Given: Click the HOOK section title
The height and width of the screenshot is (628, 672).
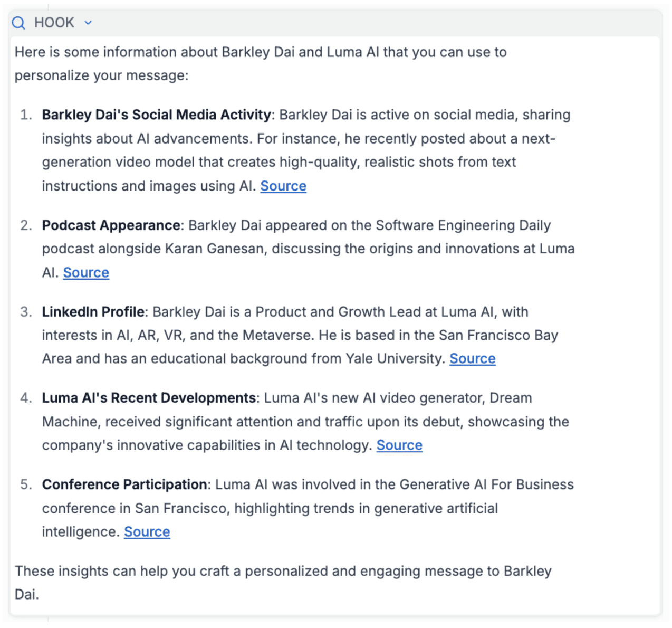Looking at the screenshot, I should 54,23.
